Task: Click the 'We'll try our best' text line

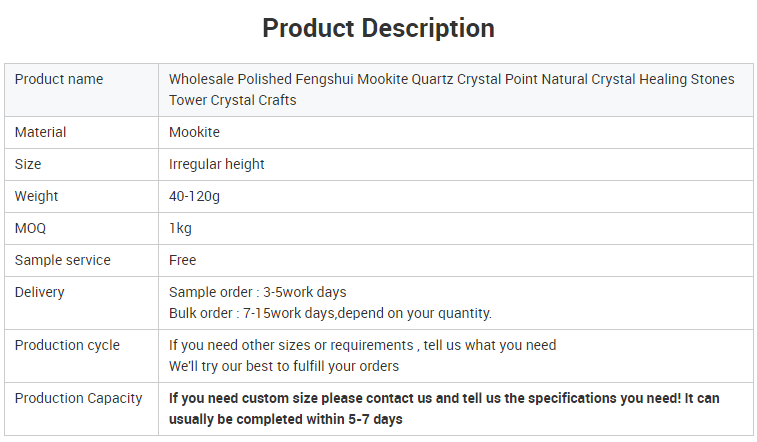Action: 284,366
